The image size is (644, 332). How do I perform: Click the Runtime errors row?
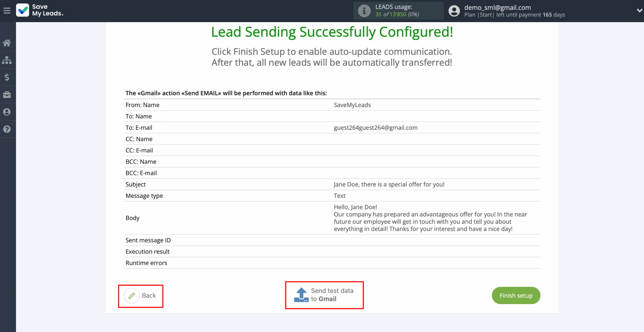332,263
